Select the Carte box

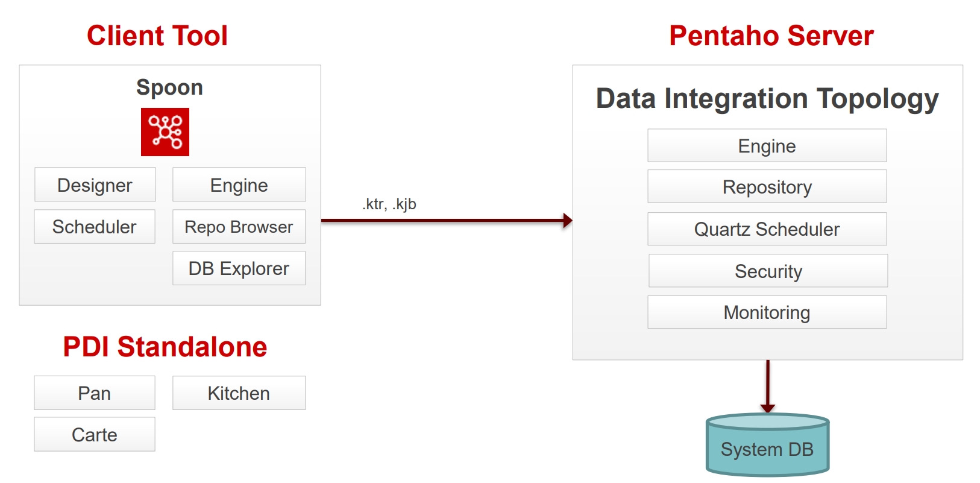tap(95, 435)
